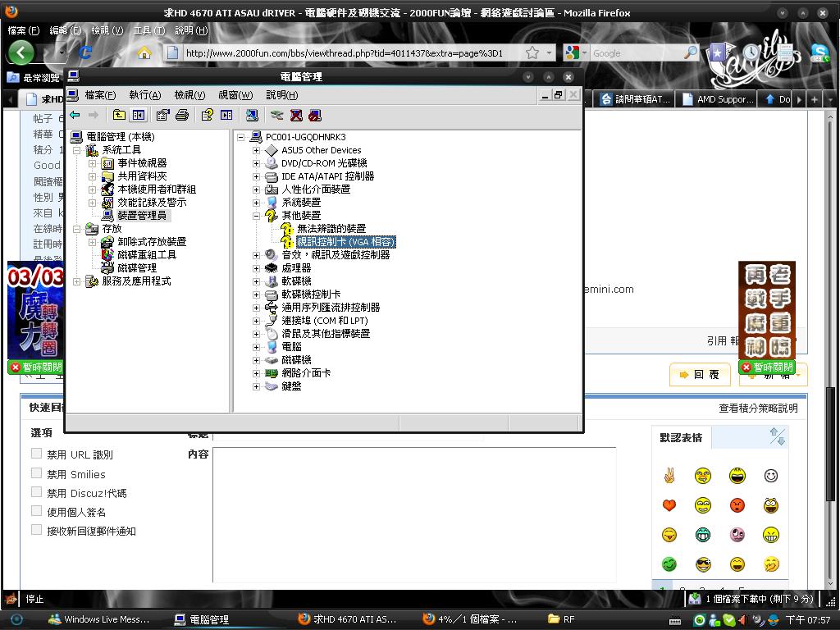Viewport: 840px width, 630px height.
Task: Click the 回覆 reply button
Action: pyautogui.click(x=700, y=375)
